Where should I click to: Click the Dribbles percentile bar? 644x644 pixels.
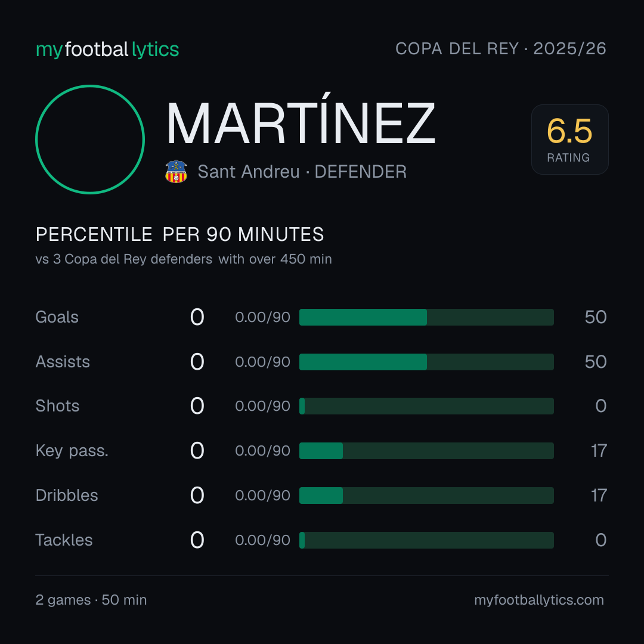[x=426, y=496]
